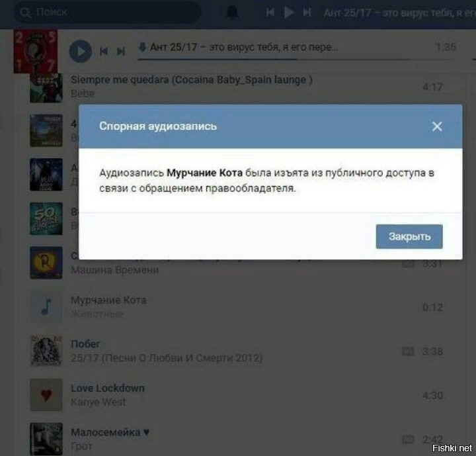The width and height of the screenshot is (476, 456).
Task: Skip to next track from top header bar
Action: [307, 13]
